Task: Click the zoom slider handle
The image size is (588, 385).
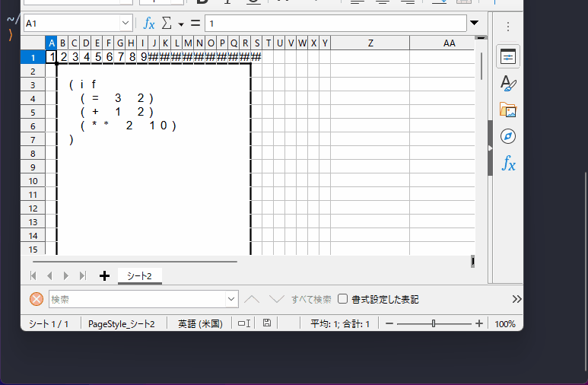Action: [x=434, y=323]
